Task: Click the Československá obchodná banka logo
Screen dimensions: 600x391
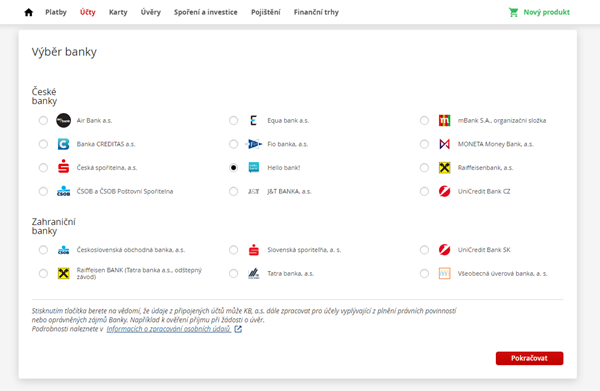Action: [64, 250]
